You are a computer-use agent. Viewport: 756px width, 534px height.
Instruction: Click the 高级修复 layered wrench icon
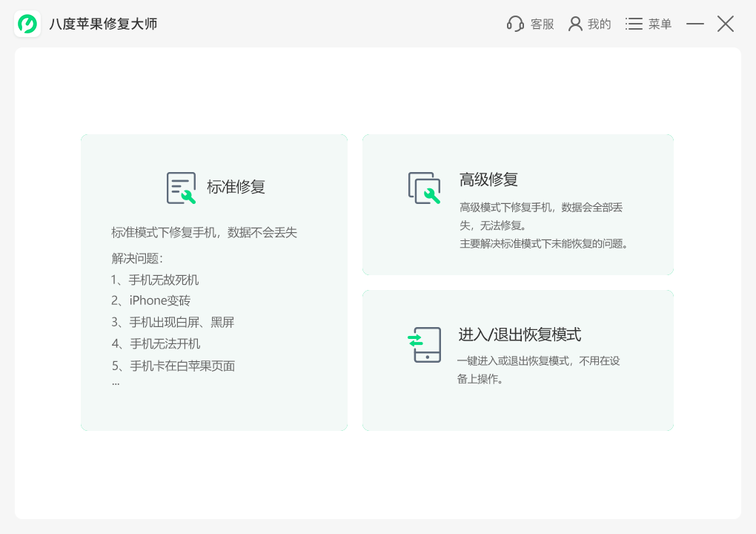[x=424, y=188]
